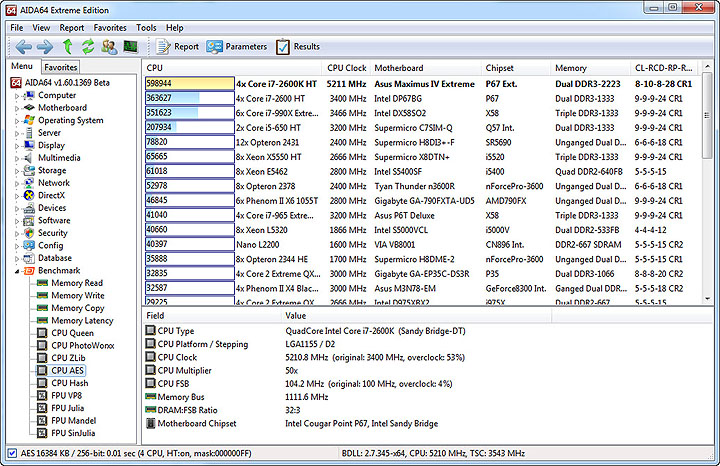This screenshot has height=466, width=720.
Task: Select CPU ZLib benchmark
Action: (68, 358)
